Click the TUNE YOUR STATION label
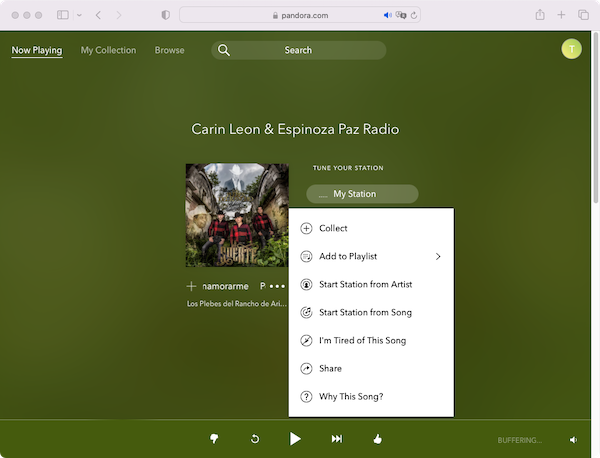600x458 pixels. tap(348, 168)
